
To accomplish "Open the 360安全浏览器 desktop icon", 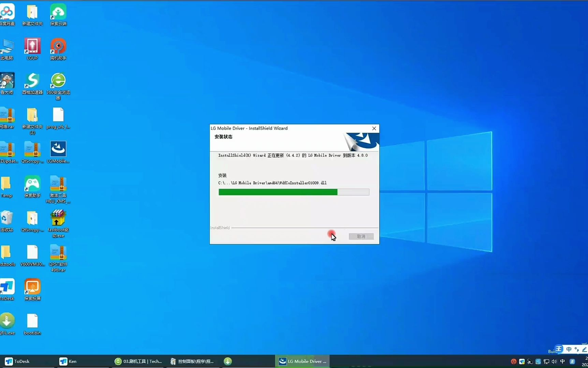I will [58, 86].
